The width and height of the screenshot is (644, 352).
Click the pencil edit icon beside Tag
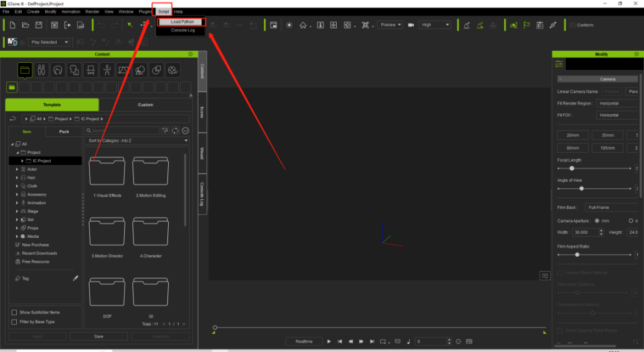click(x=76, y=278)
